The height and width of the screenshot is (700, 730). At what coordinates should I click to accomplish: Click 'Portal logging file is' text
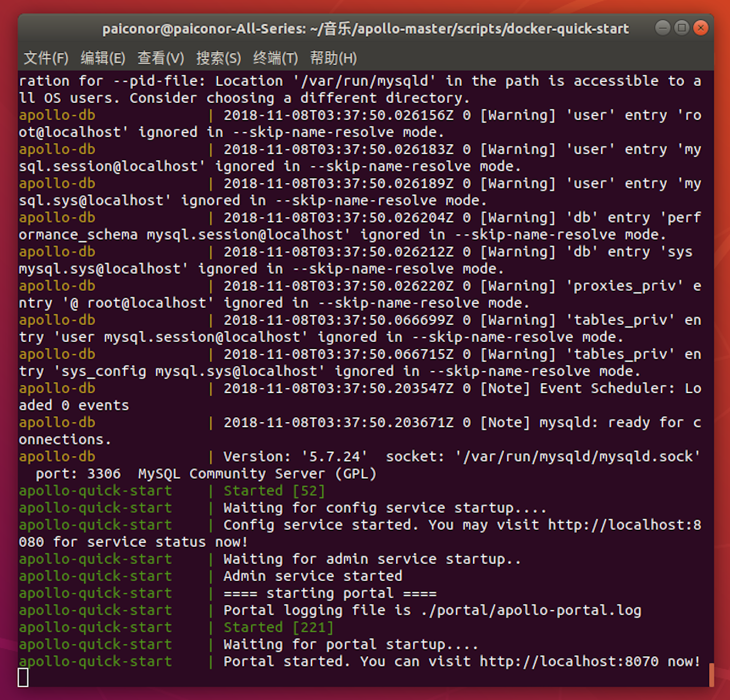click(318, 610)
